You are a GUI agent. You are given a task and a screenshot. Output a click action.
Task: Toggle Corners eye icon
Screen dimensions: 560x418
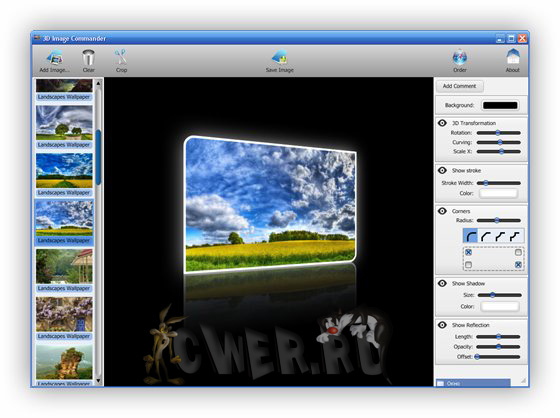[442, 211]
